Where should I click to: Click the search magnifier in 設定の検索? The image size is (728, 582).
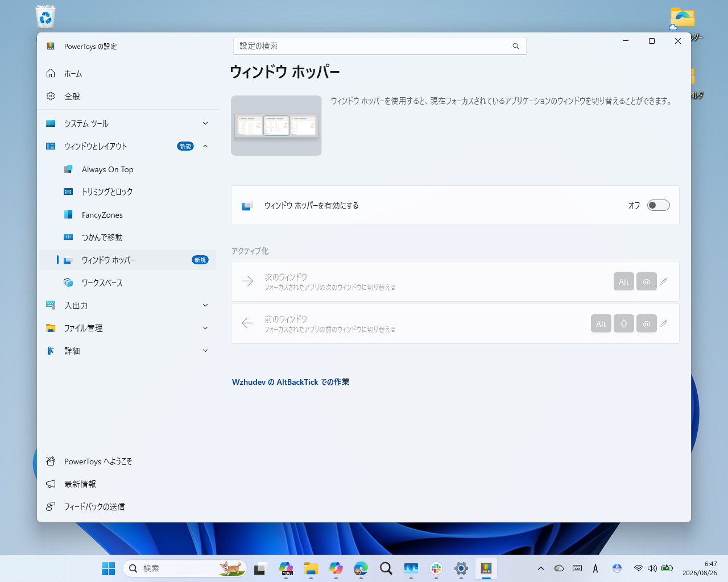pos(516,46)
